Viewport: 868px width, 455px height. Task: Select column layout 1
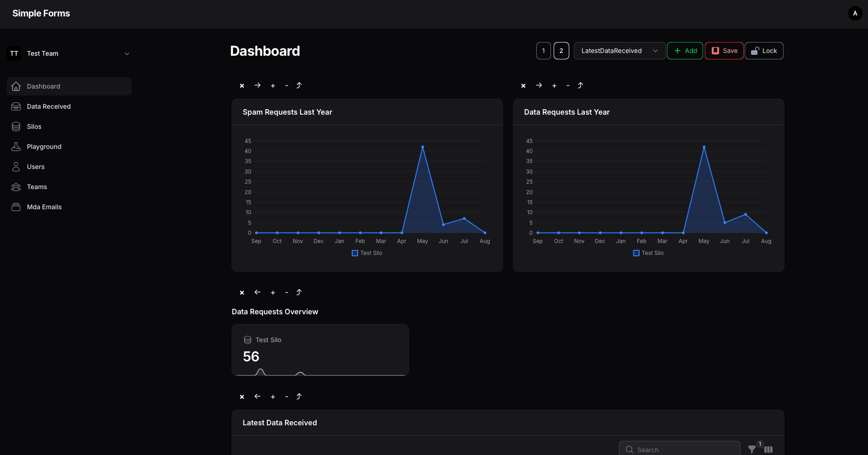point(543,51)
